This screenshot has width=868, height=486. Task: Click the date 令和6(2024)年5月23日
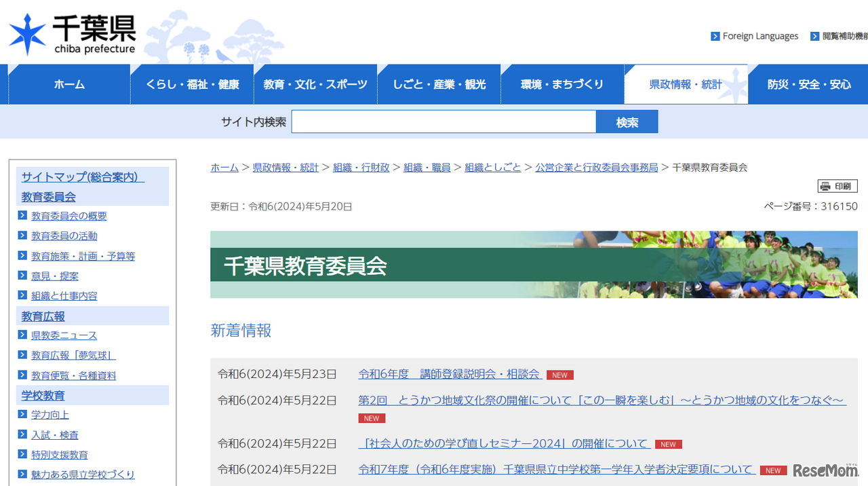(277, 374)
